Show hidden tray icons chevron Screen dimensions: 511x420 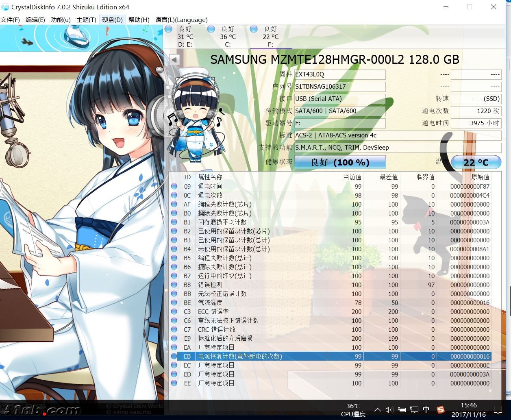click(x=378, y=410)
